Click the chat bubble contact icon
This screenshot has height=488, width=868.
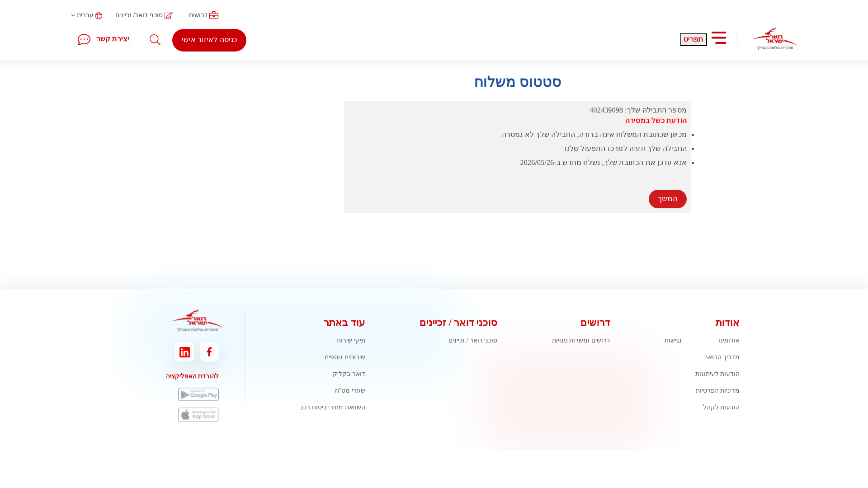pyautogui.click(x=84, y=39)
